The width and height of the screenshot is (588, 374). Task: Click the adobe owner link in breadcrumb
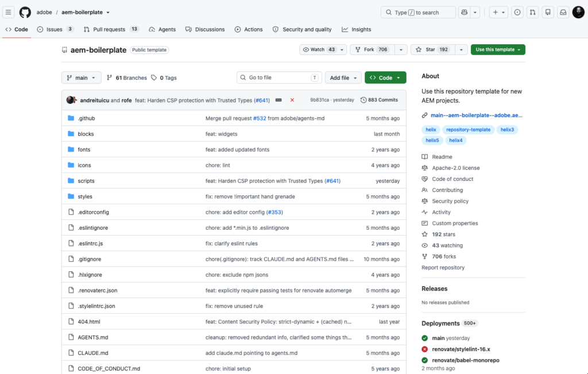coord(44,13)
